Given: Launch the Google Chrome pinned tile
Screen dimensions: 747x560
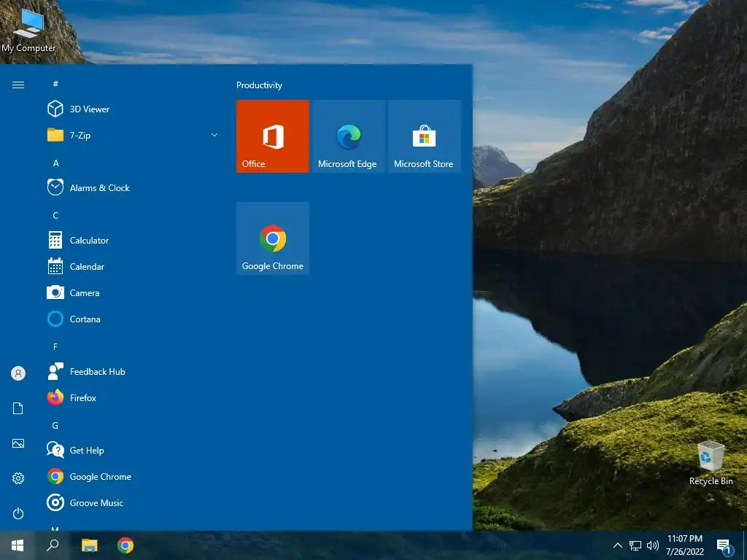Looking at the screenshot, I should tap(273, 238).
